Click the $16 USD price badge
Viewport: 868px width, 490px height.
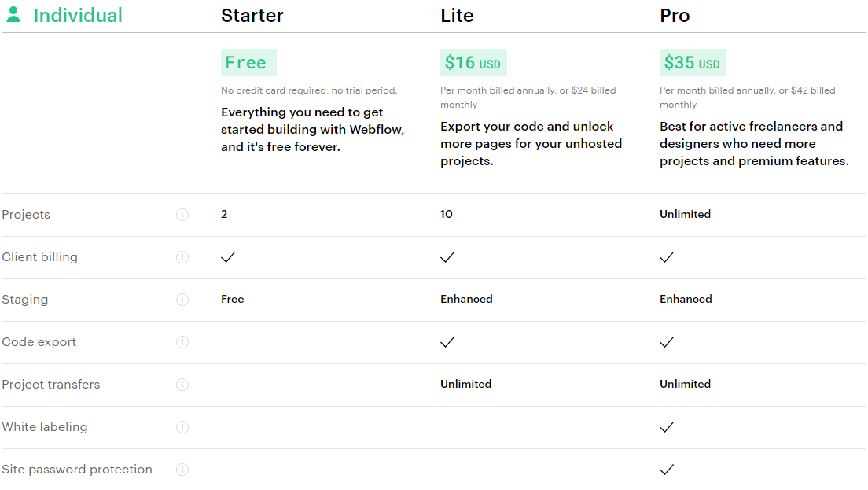pyautogui.click(x=473, y=62)
